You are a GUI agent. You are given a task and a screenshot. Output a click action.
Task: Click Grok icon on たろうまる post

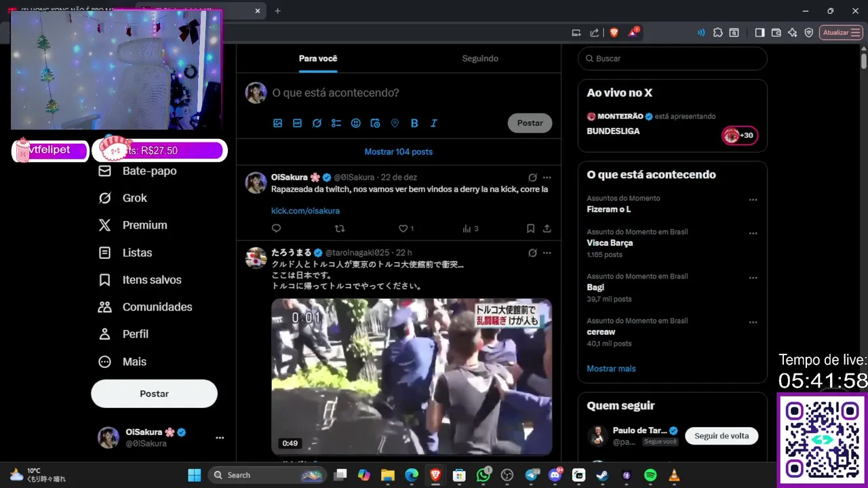532,253
